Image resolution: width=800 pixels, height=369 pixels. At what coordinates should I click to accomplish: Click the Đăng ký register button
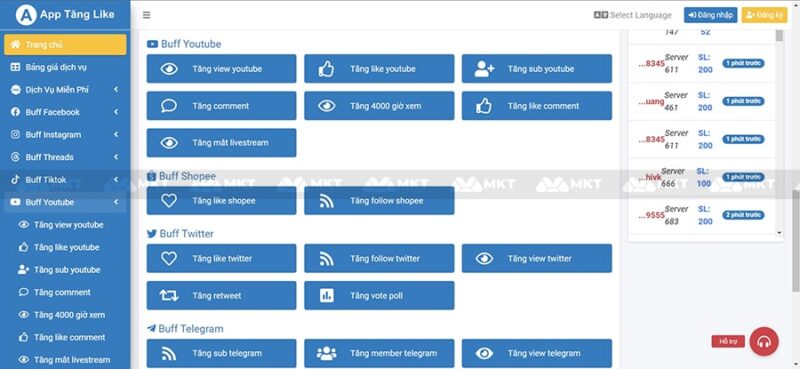pyautogui.click(x=764, y=15)
